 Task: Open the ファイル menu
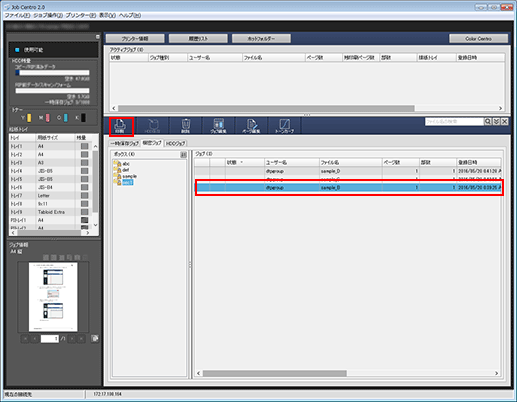click(17, 15)
